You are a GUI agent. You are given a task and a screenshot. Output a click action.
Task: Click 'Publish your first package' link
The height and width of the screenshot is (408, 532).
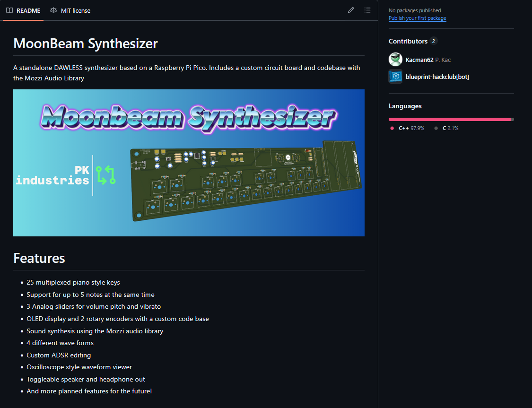point(417,18)
